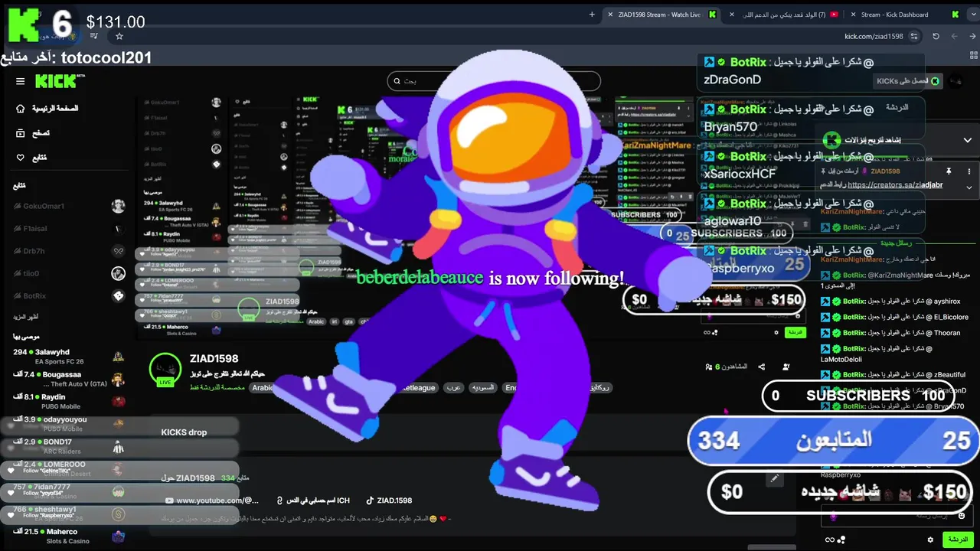Click the green chat send (الدردشة) button
The image size is (980, 551).
click(x=958, y=540)
